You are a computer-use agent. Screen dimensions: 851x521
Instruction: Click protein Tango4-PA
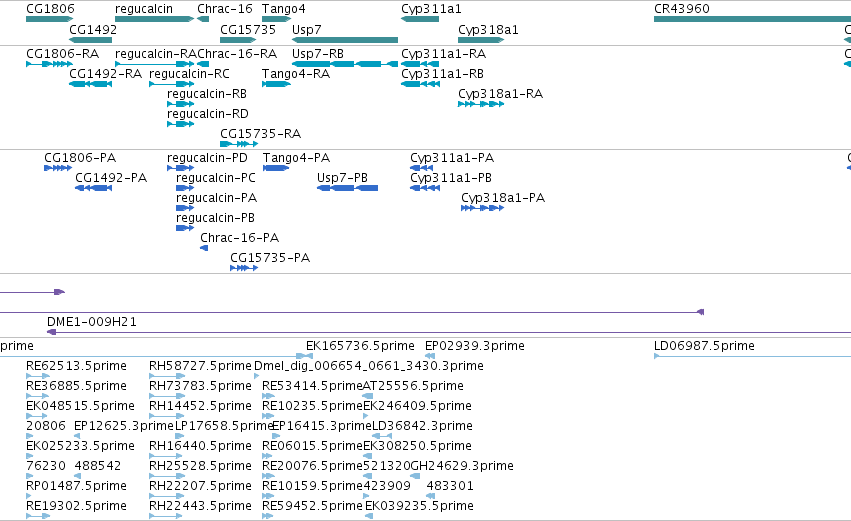[x=296, y=158]
